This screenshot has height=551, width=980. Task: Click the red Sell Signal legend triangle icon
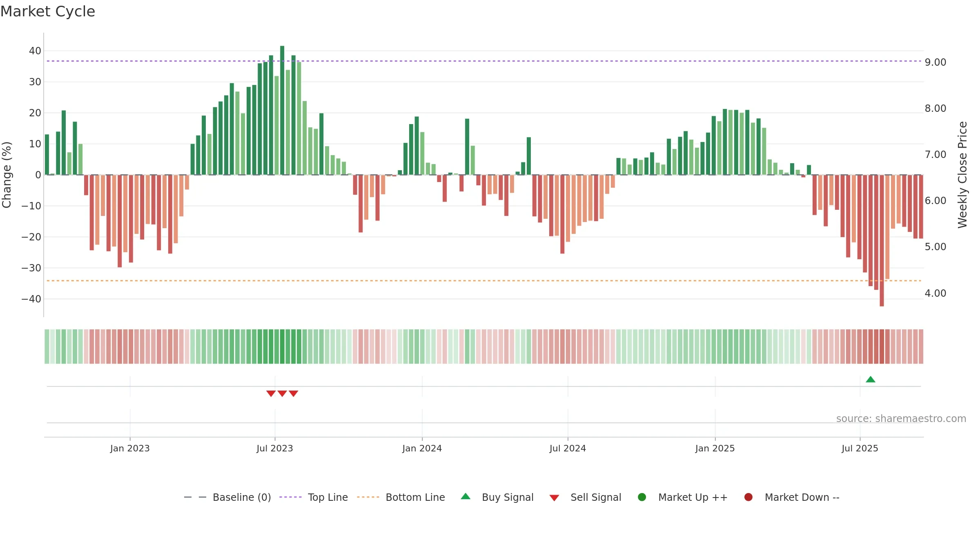pyautogui.click(x=554, y=498)
